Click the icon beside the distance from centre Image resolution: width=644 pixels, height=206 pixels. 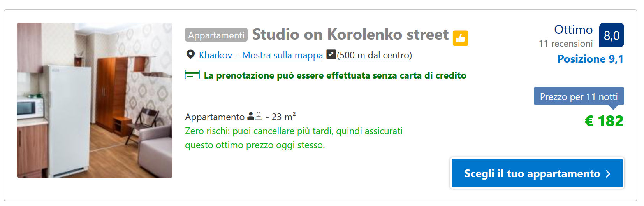[331, 54]
